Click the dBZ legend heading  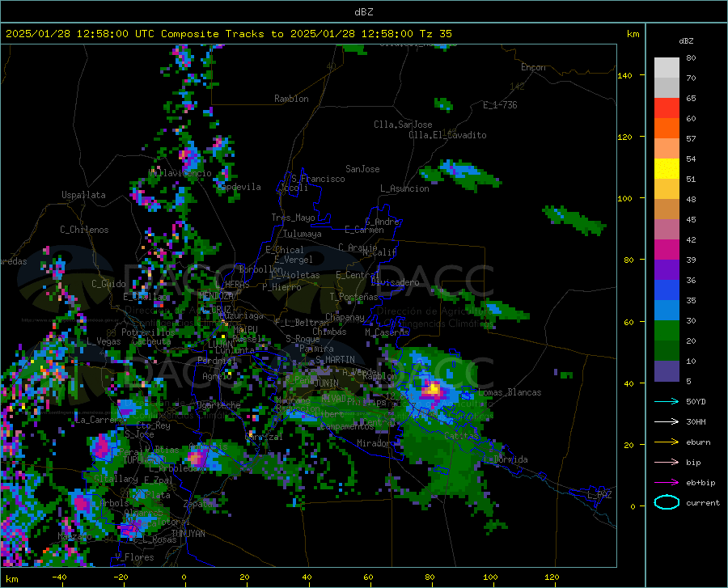point(686,40)
